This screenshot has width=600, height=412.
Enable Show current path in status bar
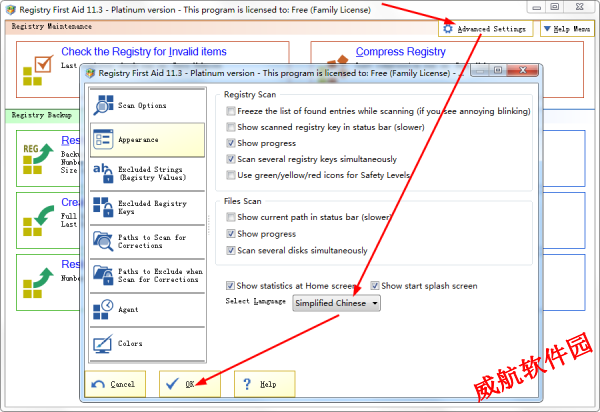coord(231,217)
